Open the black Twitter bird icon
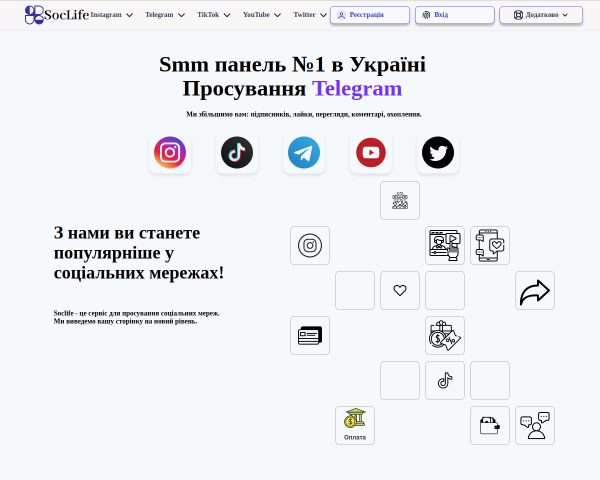Image resolution: width=600 pixels, height=480 pixels. coord(438,152)
